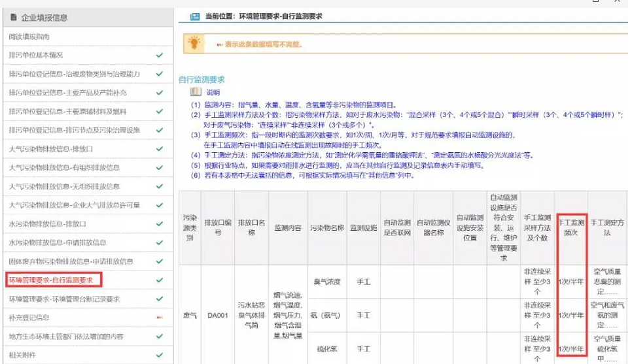Open 阅读填报指南 in the sidebar
This screenshot has width=632, height=364.
click(29, 37)
